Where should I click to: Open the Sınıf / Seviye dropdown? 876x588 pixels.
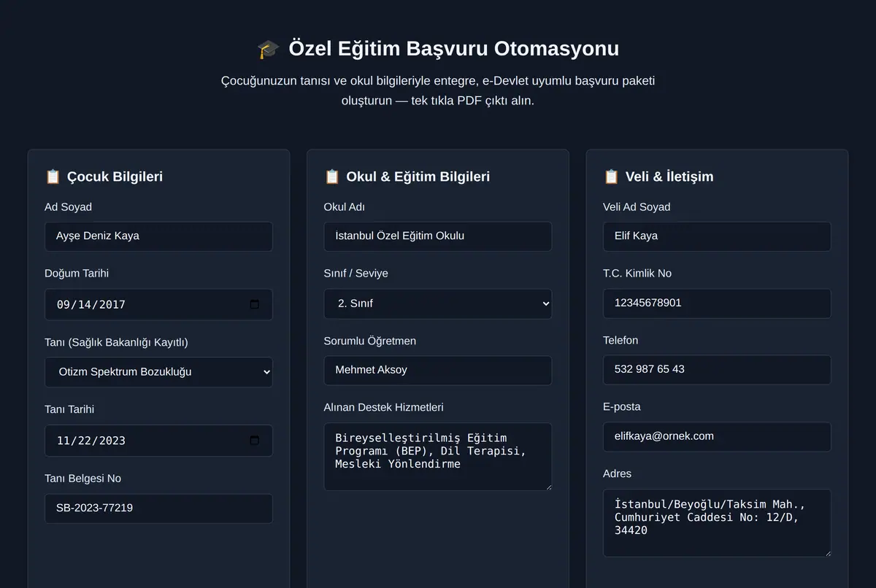(x=438, y=303)
